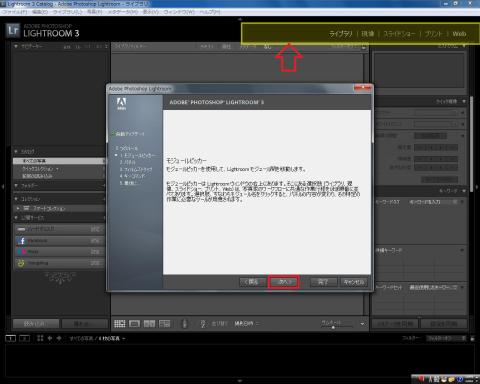Switch to the Print module

coord(433,34)
